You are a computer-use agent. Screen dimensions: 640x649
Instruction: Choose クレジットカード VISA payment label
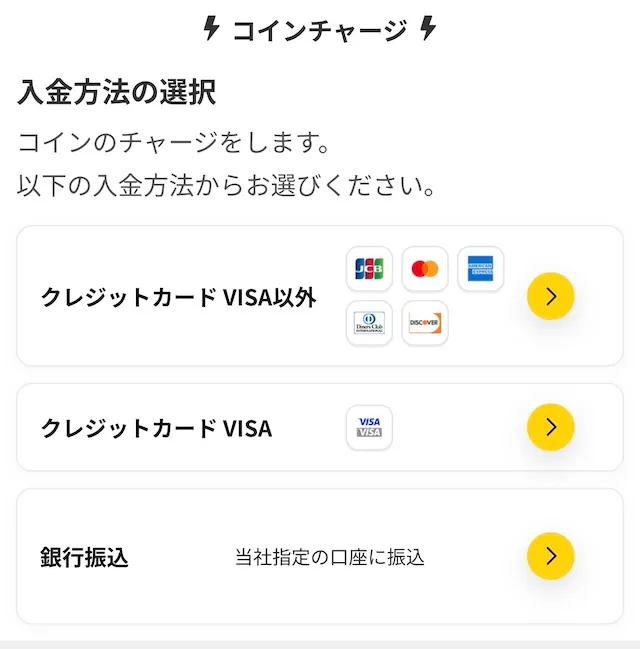[x=156, y=429]
